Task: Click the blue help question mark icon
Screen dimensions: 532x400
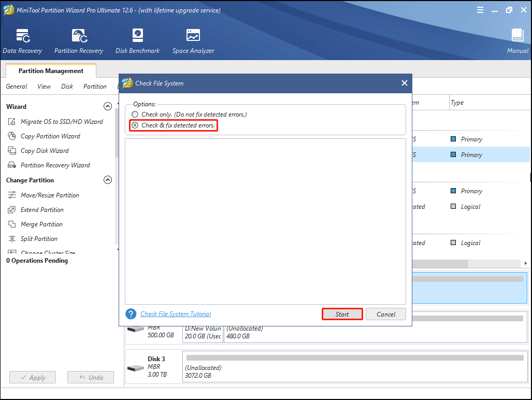Action: 131,314
